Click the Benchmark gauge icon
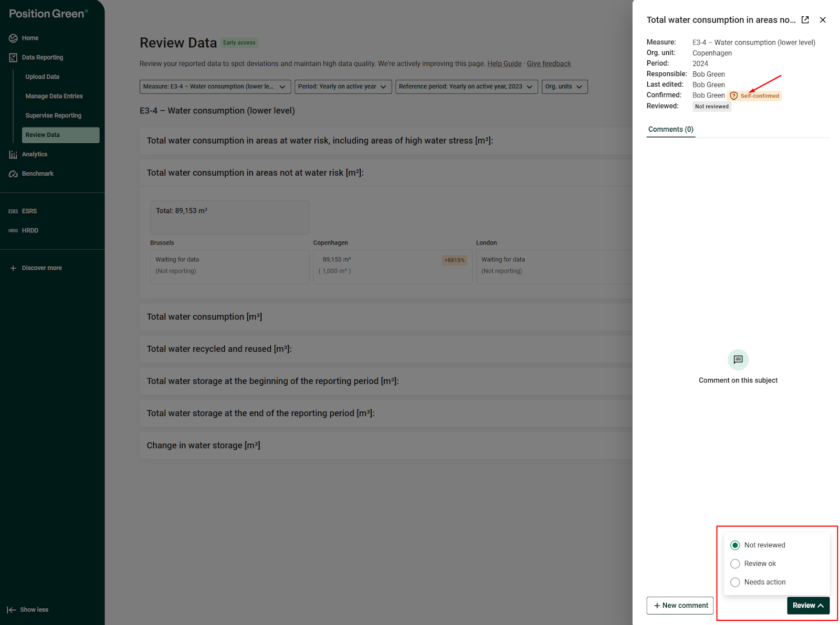The width and height of the screenshot is (840, 625). pyautogui.click(x=13, y=174)
